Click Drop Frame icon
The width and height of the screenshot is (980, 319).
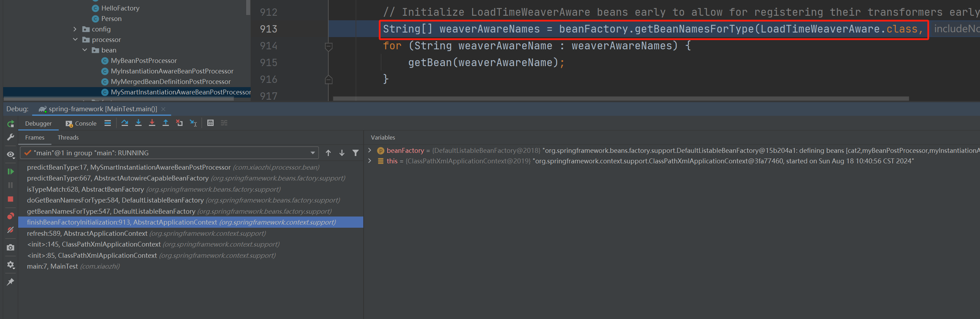click(180, 123)
